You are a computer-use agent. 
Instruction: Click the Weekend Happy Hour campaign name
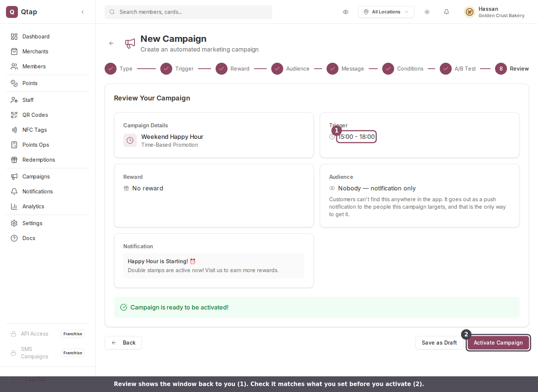172,137
